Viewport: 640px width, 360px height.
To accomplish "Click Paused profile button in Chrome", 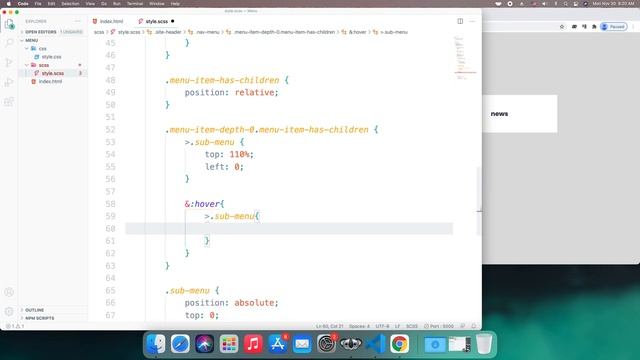I will point(614,27).
